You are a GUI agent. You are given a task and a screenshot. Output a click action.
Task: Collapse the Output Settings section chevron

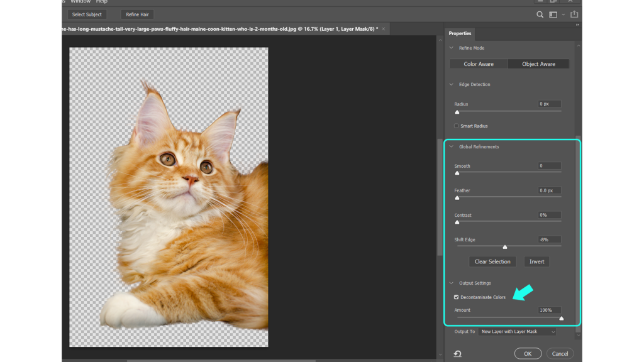point(450,283)
